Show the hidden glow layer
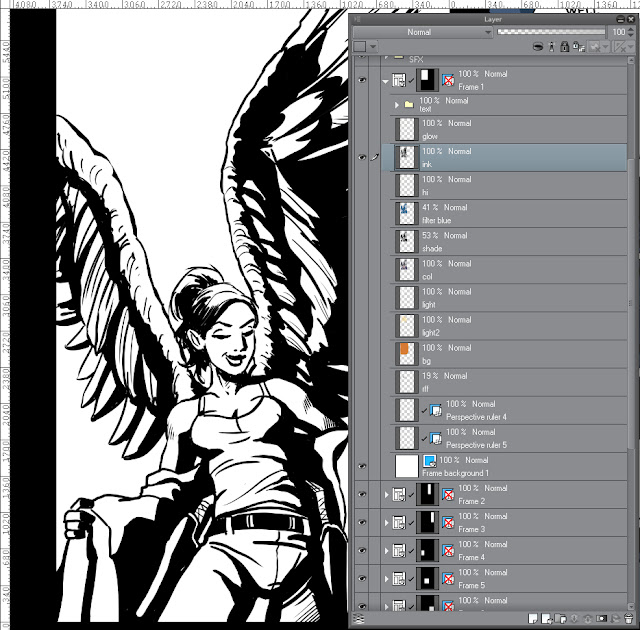This screenshot has height=630, width=640. pos(362,129)
